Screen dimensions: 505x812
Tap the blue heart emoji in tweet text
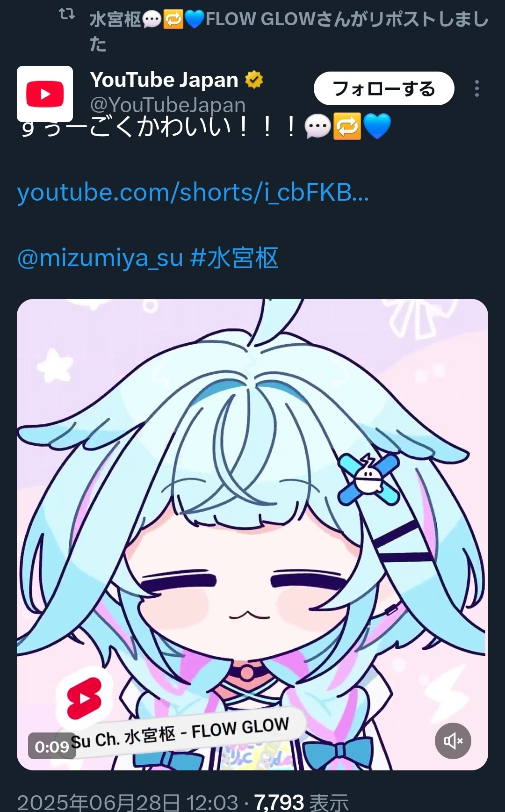click(x=377, y=127)
